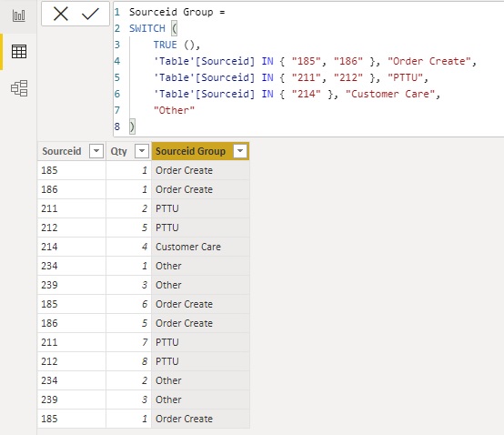The height and width of the screenshot is (435, 504).
Task: Switch to Report view icon
Action: tap(18, 15)
